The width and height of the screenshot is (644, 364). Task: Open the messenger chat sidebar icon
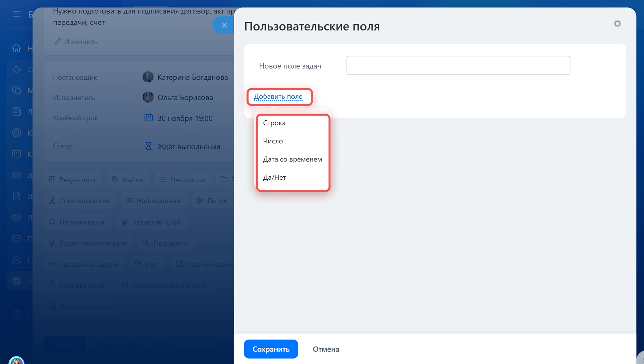[16, 90]
